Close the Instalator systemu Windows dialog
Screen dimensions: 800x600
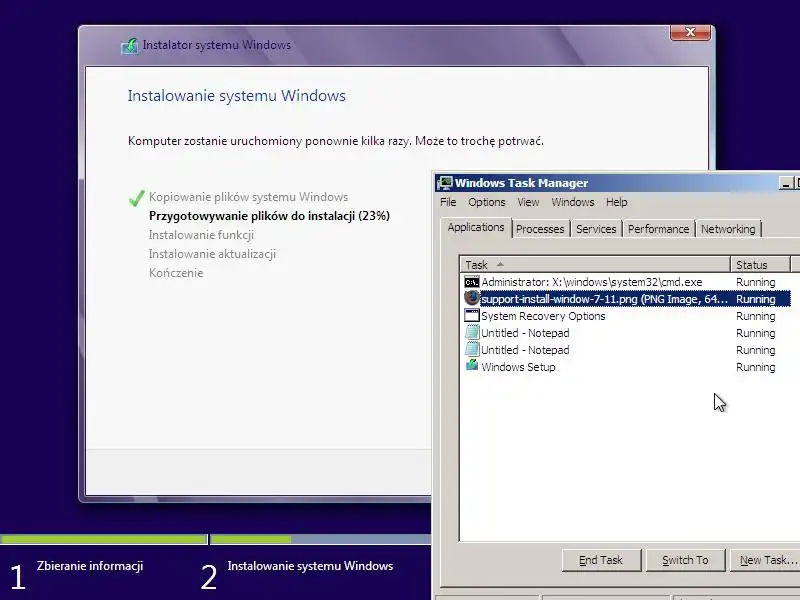point(690,32)
